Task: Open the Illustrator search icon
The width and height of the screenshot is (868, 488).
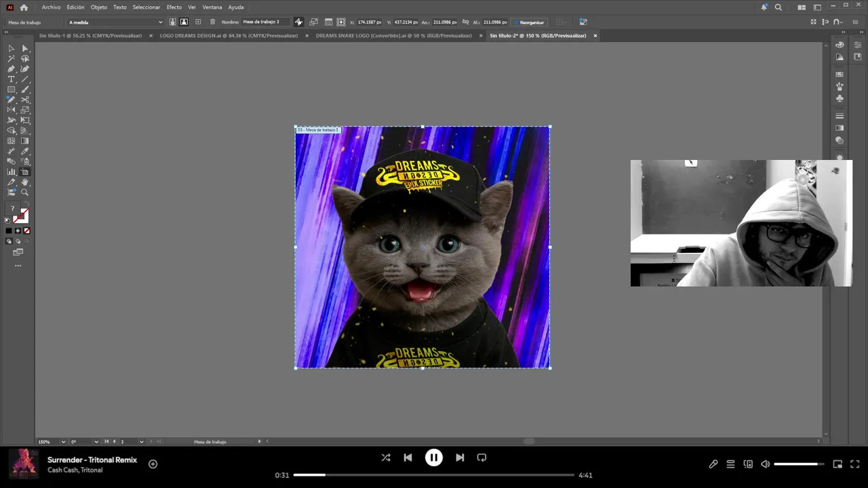Action: pos(778,7)
